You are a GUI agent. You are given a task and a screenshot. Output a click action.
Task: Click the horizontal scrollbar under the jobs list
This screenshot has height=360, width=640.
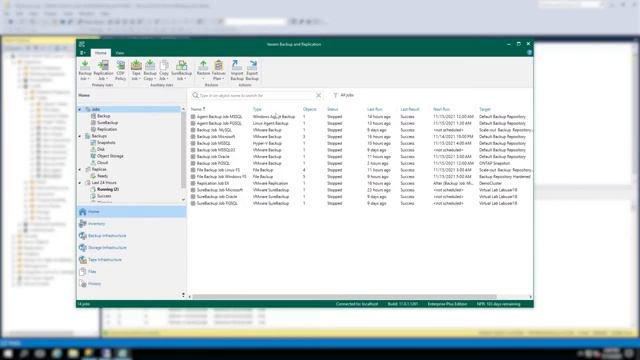click(x=344, y=297)
